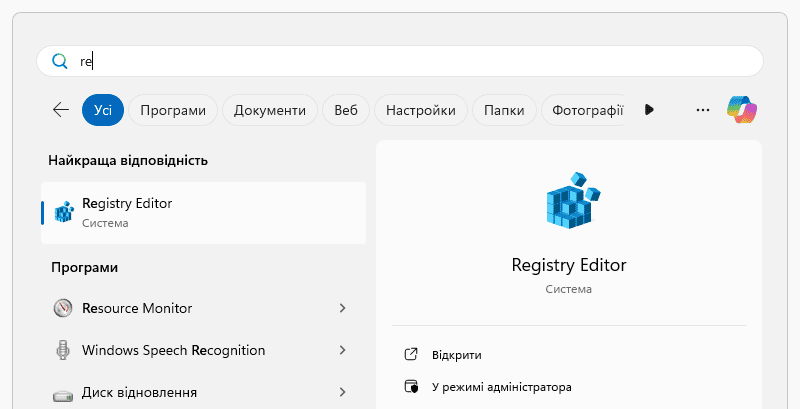Click the back arrow icon
Image resolution: width=800 pixels, height=409 pixels.
61,110
